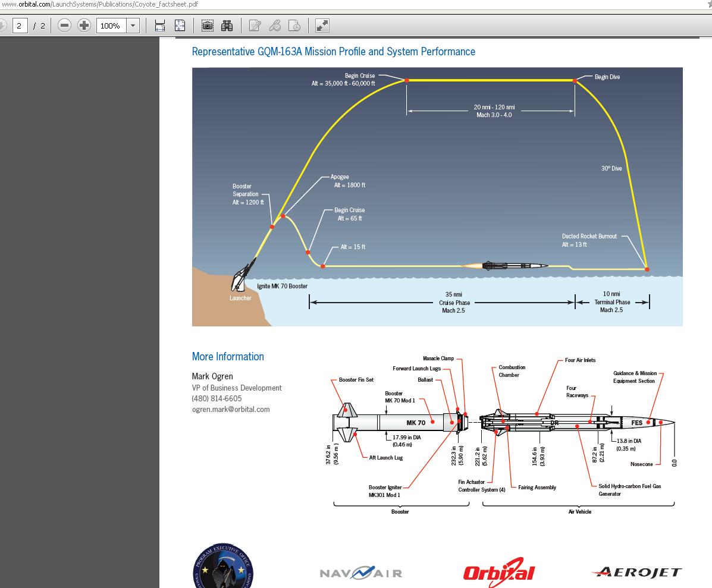The width and height of the screenshot is (712, 588).
Task: Click the zoom out minus button
Action: click(64, 26)
